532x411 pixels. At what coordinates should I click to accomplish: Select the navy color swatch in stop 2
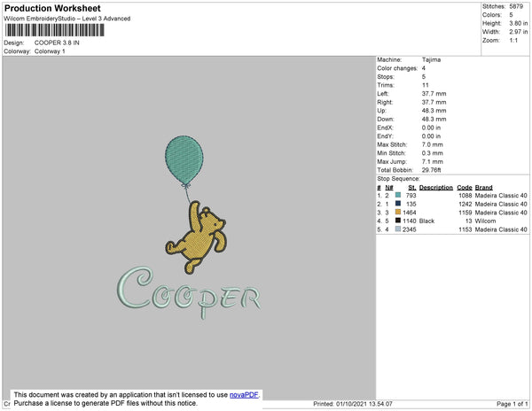pyautogui.click(x=398, y=204)
